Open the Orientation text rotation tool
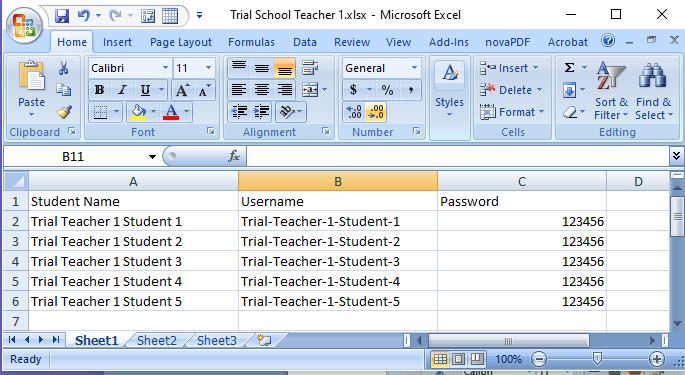 287,112
